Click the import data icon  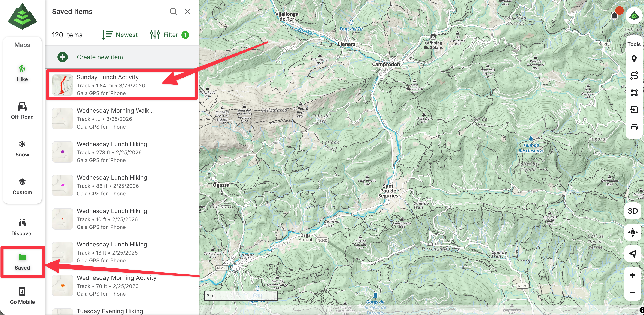634,110
